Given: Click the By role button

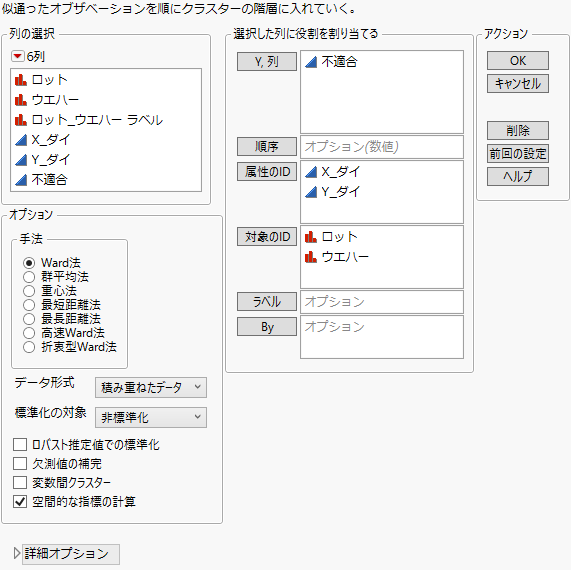Looking at the screenshot, I should click(267, 327).
